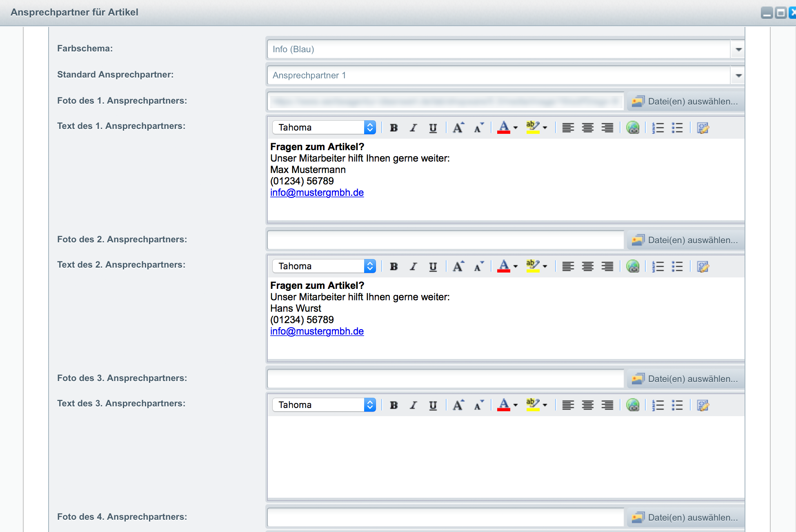The width and height of the screenshot is (796, 532).
Task: Click the Foto des 2. Ansprechpartners path field
Action: pyautogui.click(x=446, y=240)
